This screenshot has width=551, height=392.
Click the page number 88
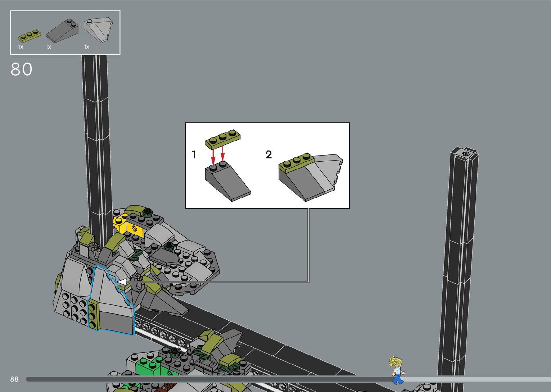pos(14,379)
